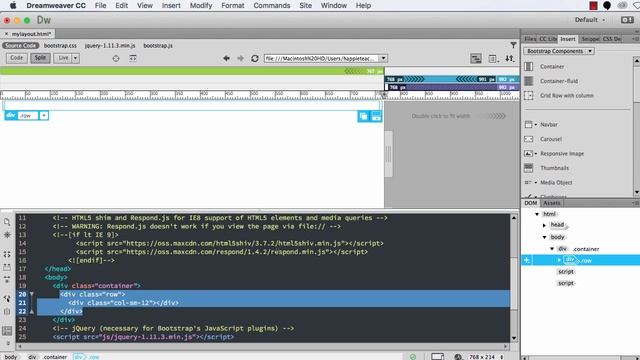Screen dimensions: 640x360
Task: Select the Source Code button
Action: coord(20,46)
